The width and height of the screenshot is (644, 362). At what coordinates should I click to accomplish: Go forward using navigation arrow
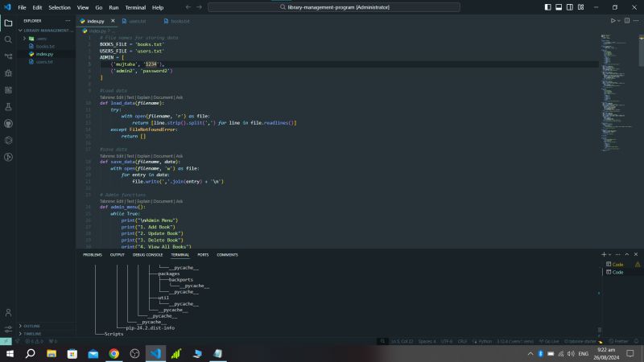[x=199, y=7]
